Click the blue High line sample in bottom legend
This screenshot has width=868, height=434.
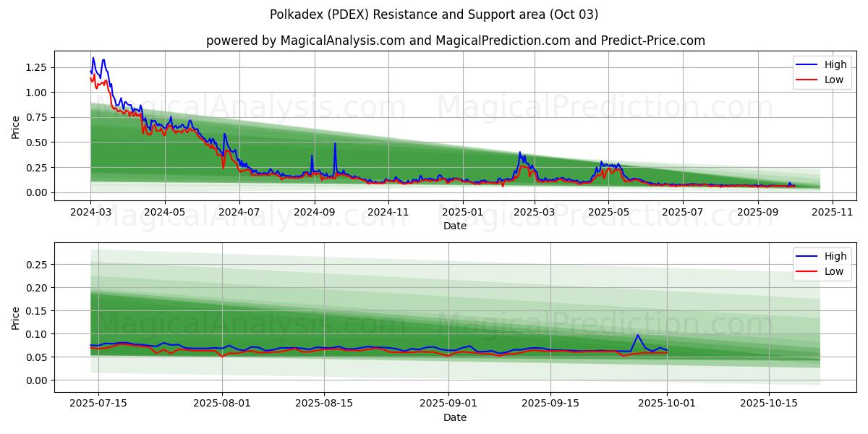807,256
